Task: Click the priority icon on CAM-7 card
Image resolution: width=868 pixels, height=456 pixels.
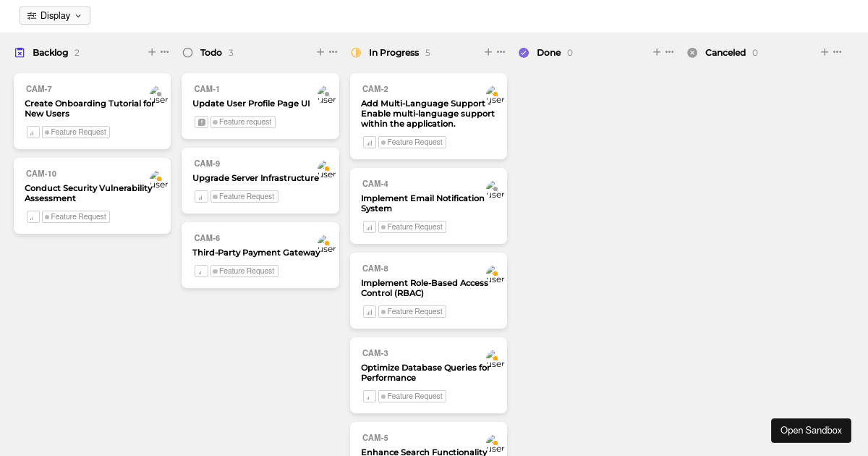Action: (x=33, y=132)
